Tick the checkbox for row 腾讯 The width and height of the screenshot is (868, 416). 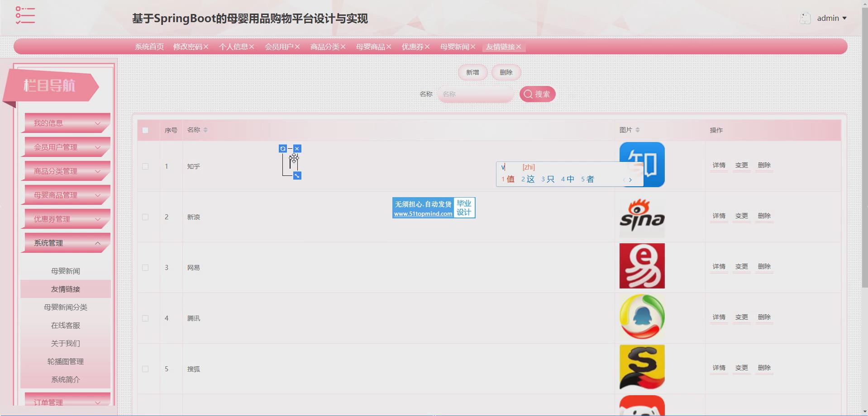pos(145,318)
